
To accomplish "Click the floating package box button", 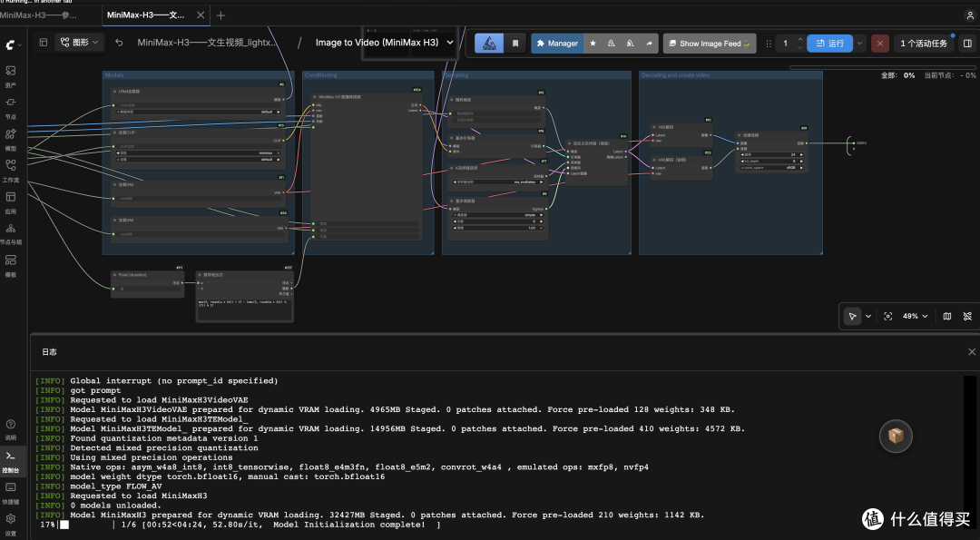I will pyautogui.click(x=896, y=436).
